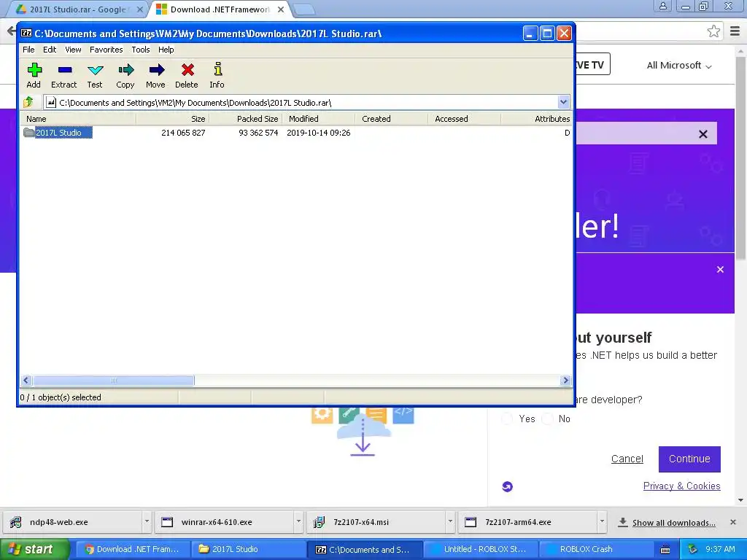Image resolution: width=747 pixels, height=560 pixels.
Task: Open 7z2107-arm64.exe from the downloads bar
Action: click(x=527, y=522)
